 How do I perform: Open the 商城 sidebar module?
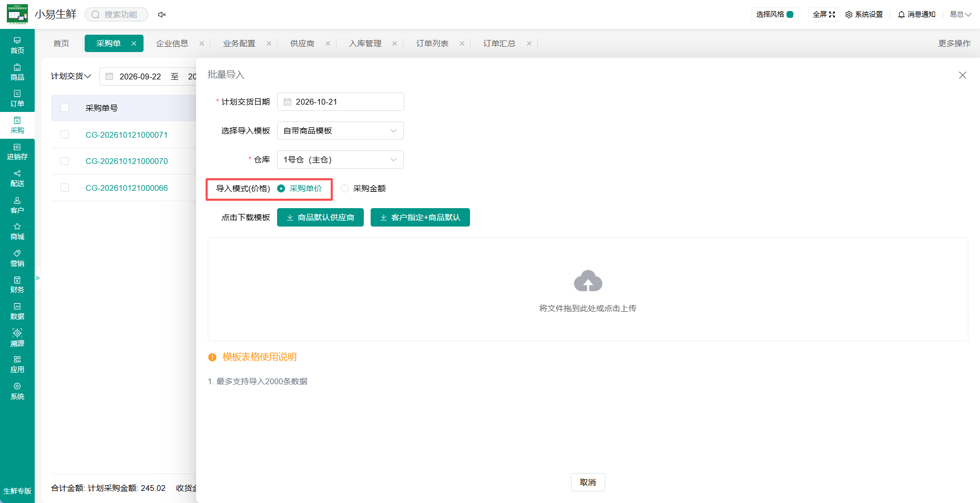(17, 231)
